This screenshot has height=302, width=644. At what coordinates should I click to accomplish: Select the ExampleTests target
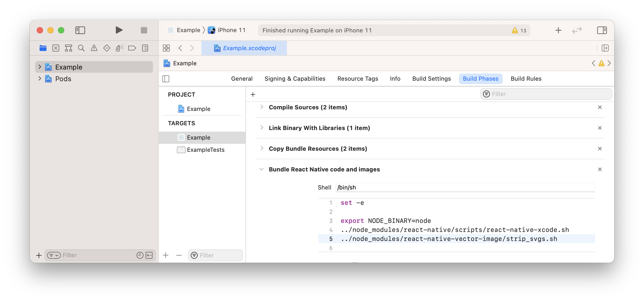tap(206, 150)
